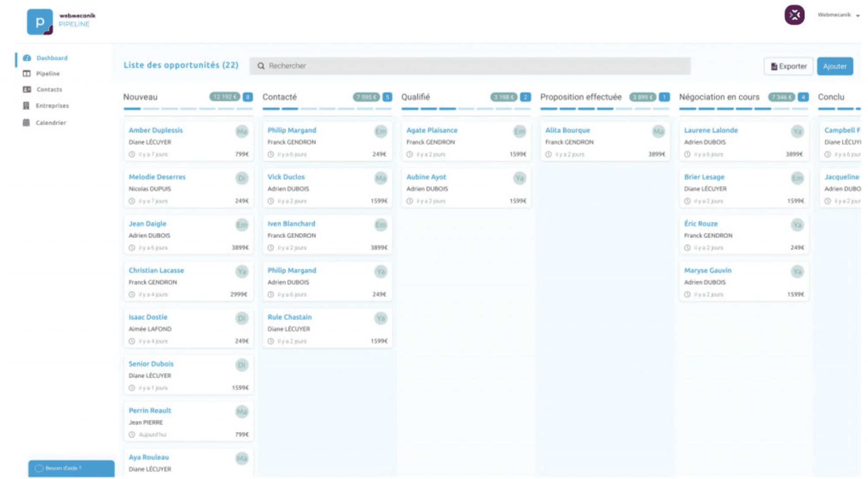Click the Calendrier calendar icon
This screenshot has width=868, height=479.
[26, 122]
